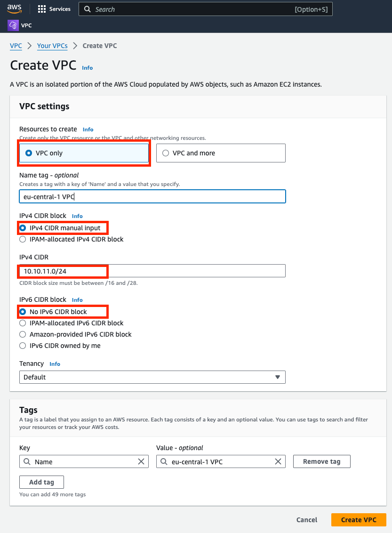Click Remove tag for the Name tag
This screenshot has height=533, width=392.
321,461
